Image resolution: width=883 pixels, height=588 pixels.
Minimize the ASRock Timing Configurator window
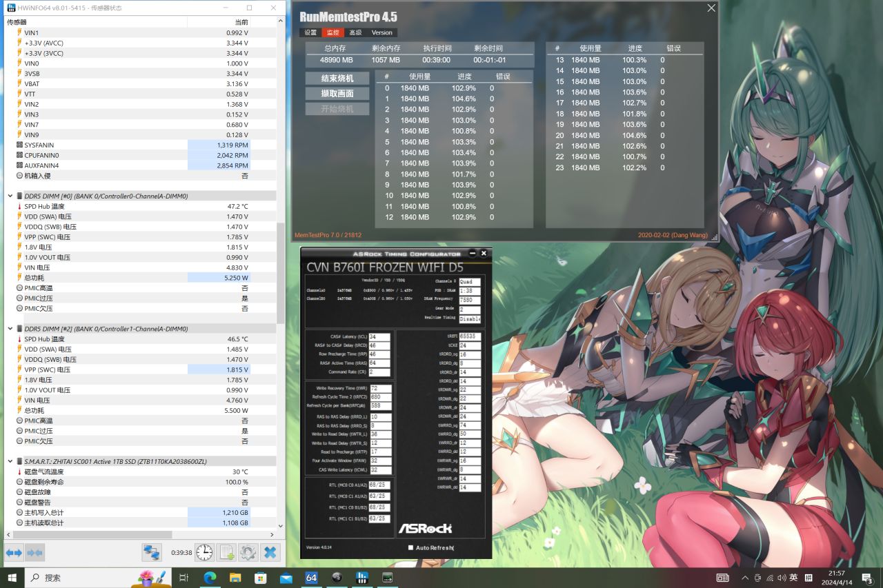473,254
